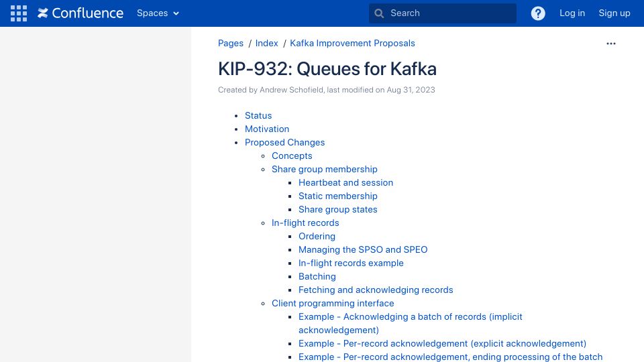Screen dimensions: 644x362
Task: Click the Aug 31, 2023 modified date
Action: (x=411, y=90)
